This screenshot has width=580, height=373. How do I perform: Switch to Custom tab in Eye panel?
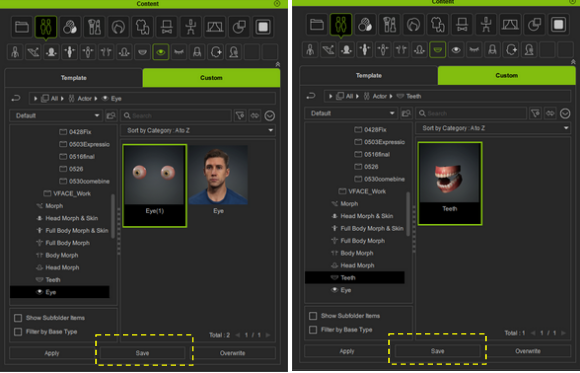point(211,78)
